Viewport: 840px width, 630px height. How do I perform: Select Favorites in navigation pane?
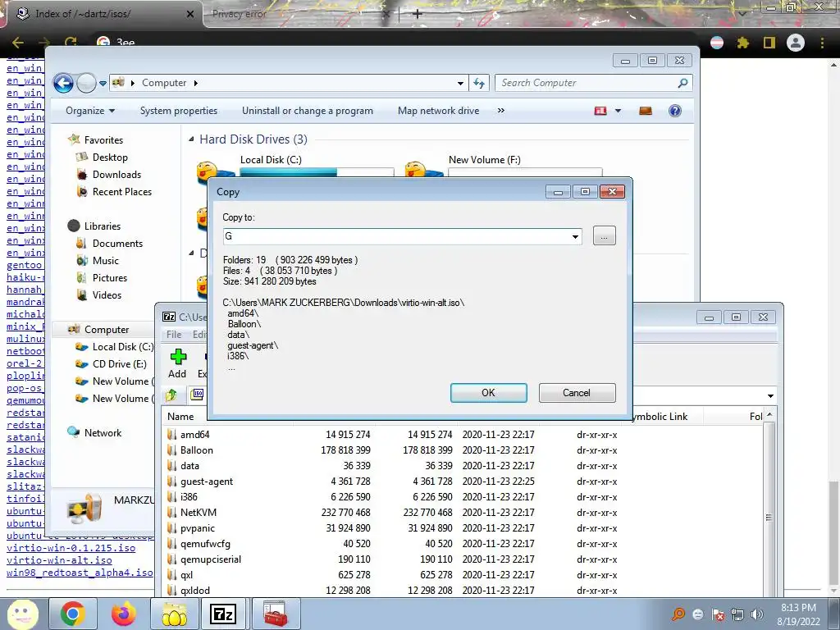pos(103,139)
